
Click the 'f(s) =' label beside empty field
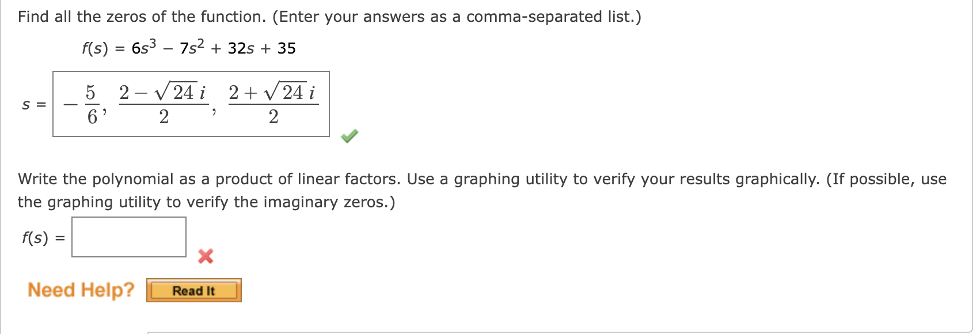point(43,238)
